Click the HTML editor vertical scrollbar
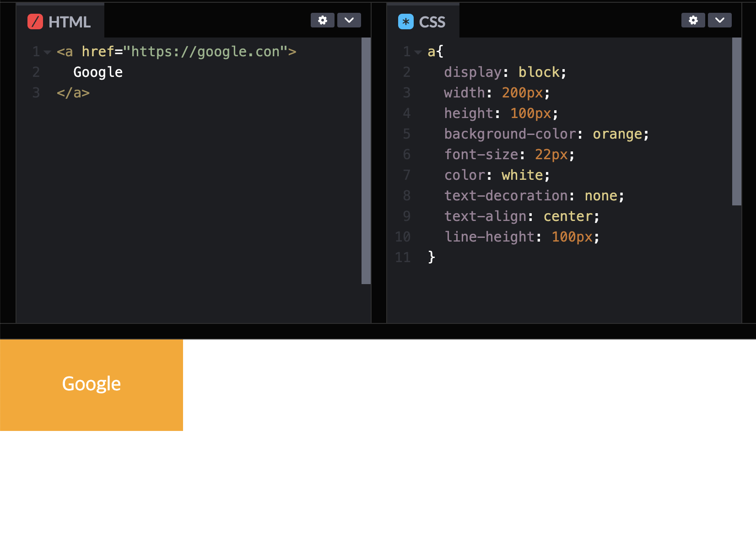 (366, 161)
